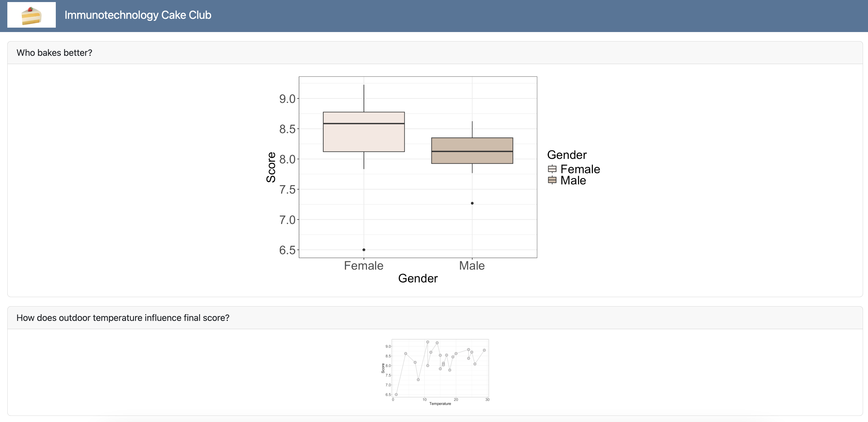Click the Gender legend title

pyautogui.click(x=567, y=155)
